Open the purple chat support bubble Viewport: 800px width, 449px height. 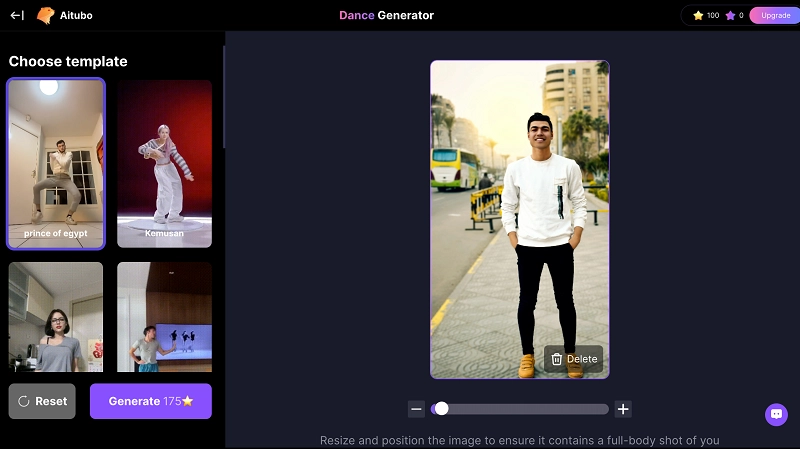coord(776,414)
